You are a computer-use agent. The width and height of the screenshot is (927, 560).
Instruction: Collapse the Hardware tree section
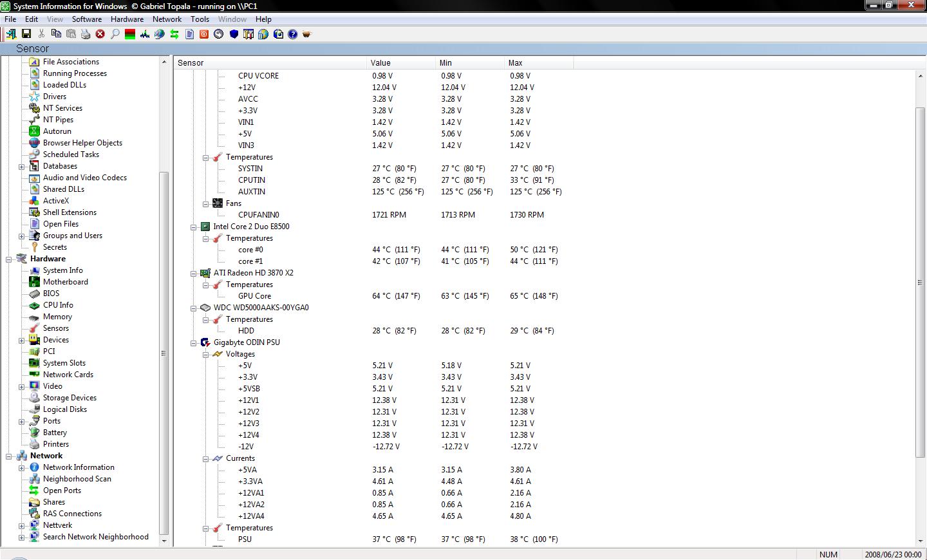click(x=9, y=259)
